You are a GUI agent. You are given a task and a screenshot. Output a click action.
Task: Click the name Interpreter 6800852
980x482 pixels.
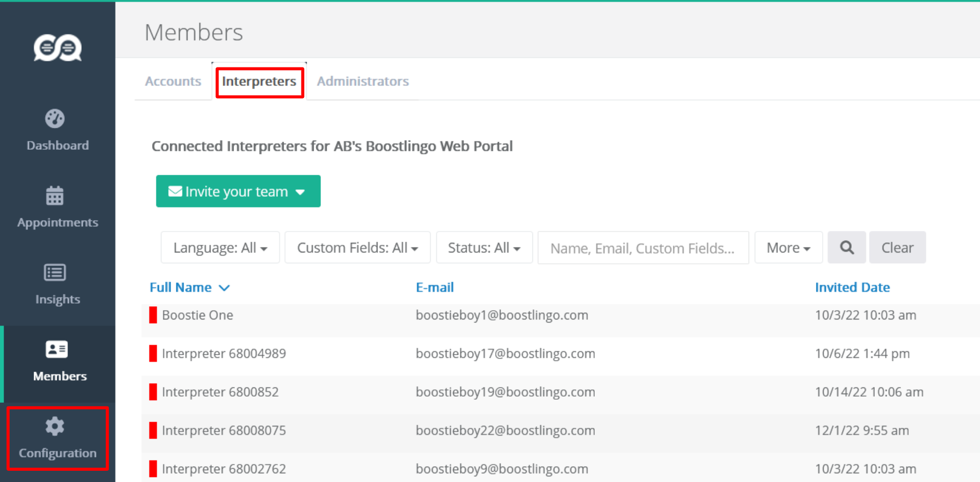tap(220, 392)
